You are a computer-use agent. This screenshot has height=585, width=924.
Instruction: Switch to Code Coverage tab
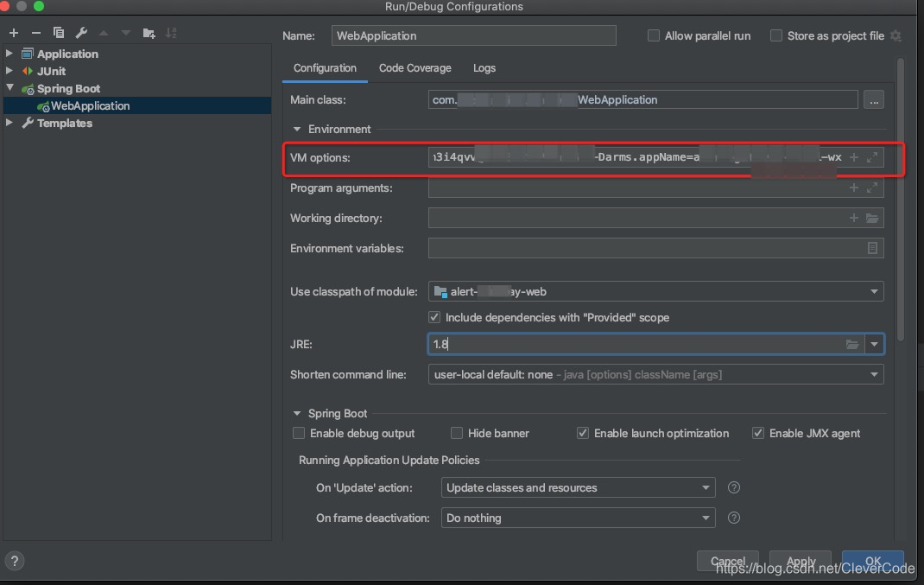(415, 67)
